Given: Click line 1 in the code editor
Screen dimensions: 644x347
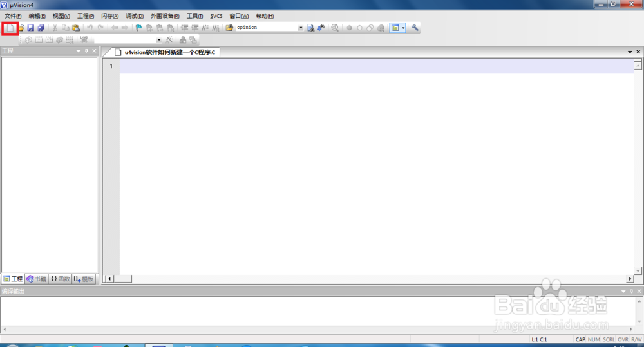Looking at the screenshot, I should pos(377,66).
